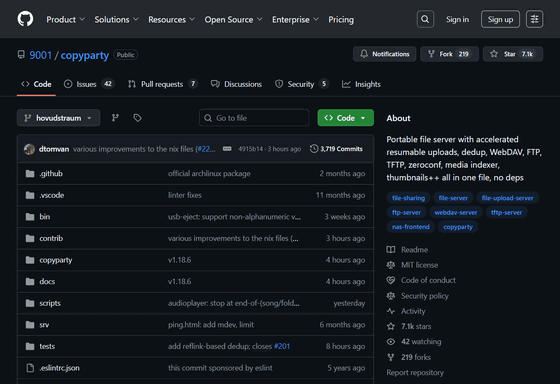Click the Readme book icon

click(391, 250)
